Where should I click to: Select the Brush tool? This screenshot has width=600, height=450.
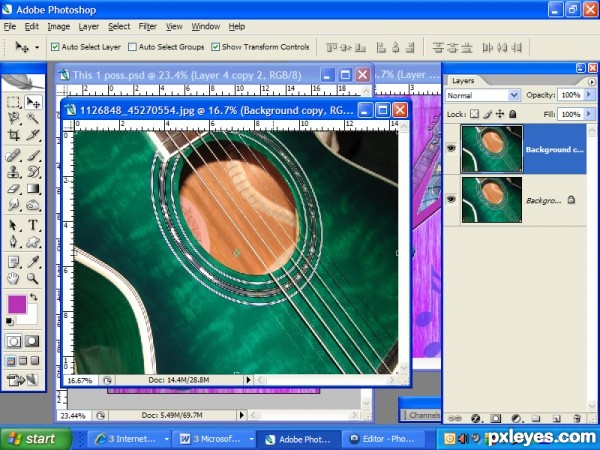(x=33, y=155)
